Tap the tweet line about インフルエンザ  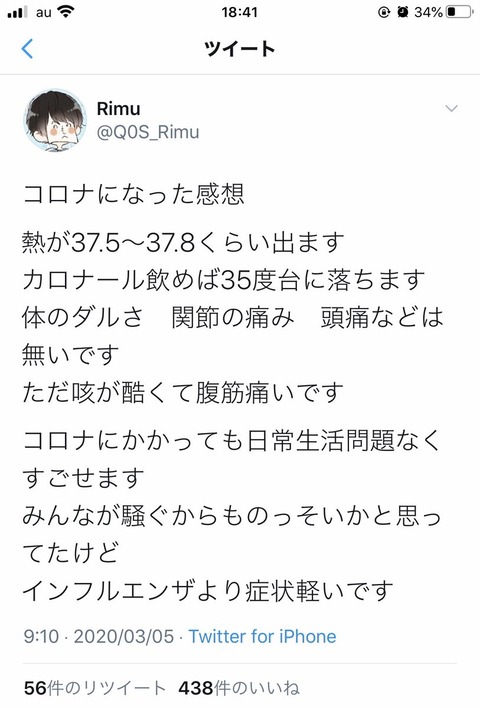pos(208,591)
